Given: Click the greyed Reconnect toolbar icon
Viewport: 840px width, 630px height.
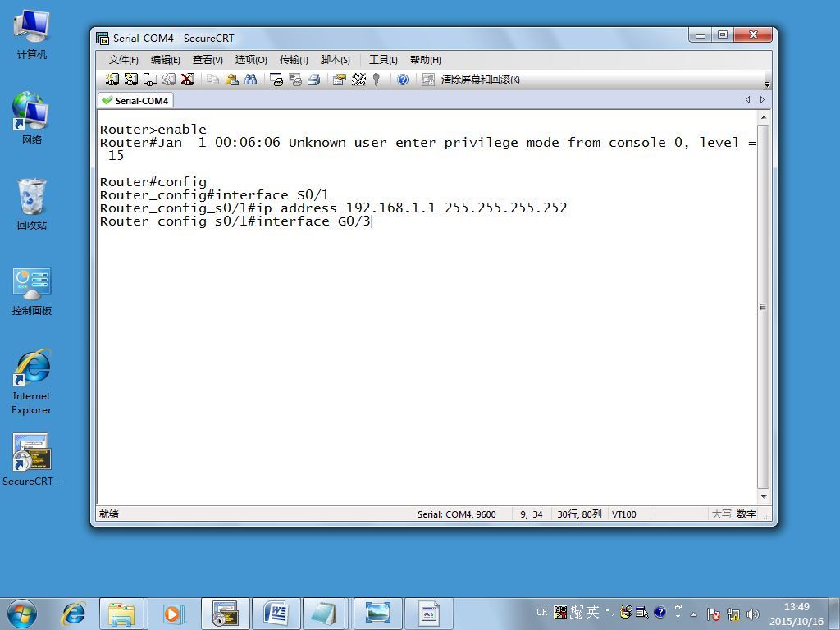Looking at the screenshot, I should [169, 80].
